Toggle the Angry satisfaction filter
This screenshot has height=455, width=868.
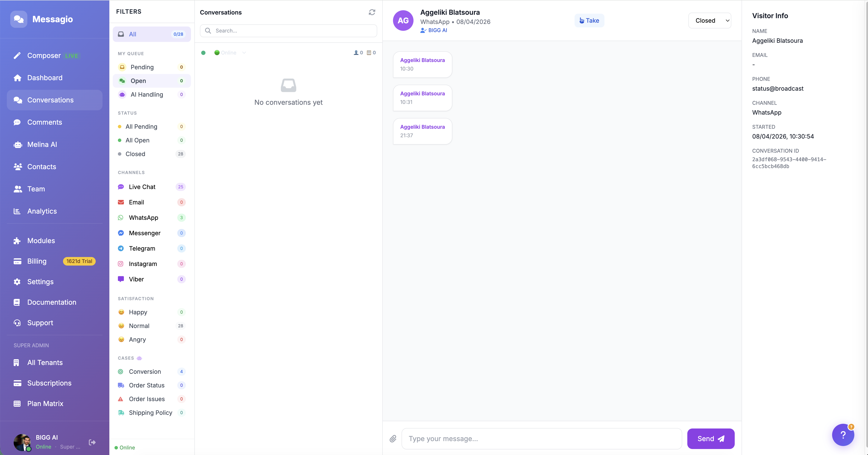[138, 339]
